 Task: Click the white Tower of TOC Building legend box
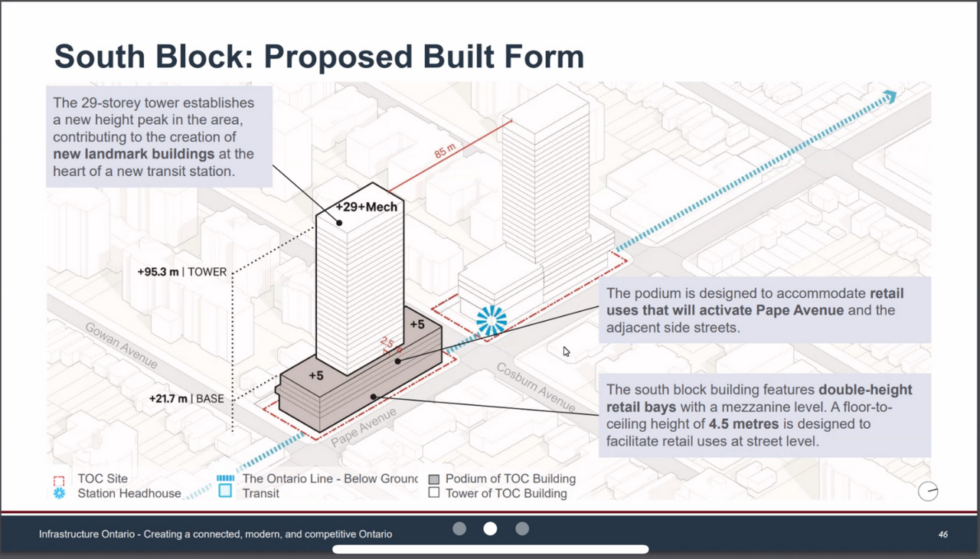(x=434, y=493)
